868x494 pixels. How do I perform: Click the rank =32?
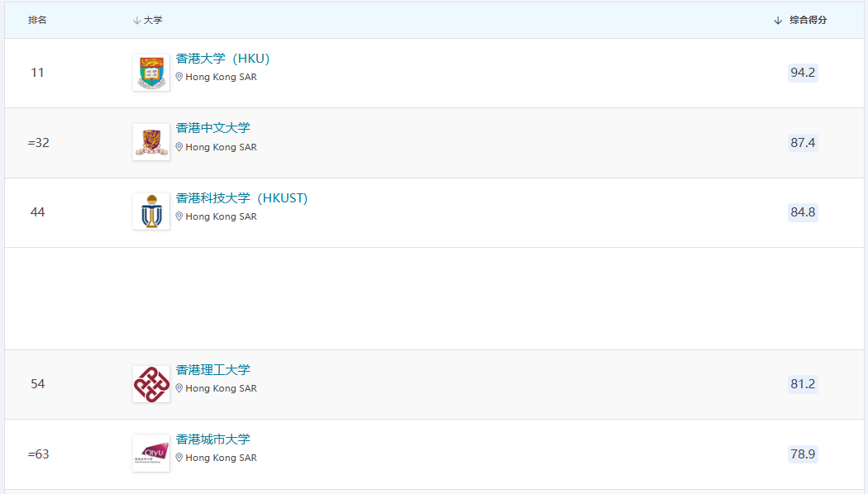pyautogui.click(x=38, y=143)
